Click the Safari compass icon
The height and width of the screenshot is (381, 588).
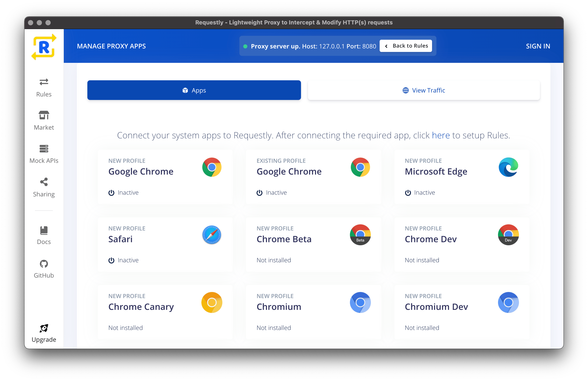212,235
